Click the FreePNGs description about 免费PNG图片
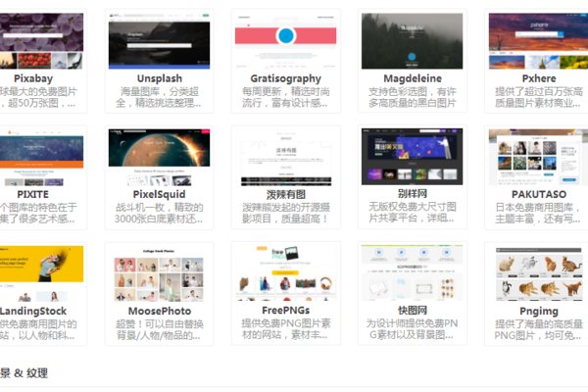The width and height of the screenshot is (588, 392). (x=286, y=329)
